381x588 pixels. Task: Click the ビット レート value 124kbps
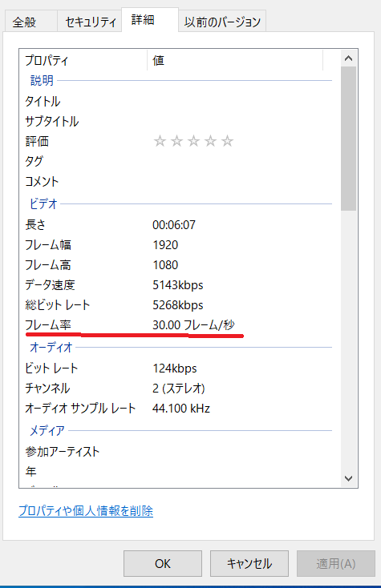(x=175, y=369)
